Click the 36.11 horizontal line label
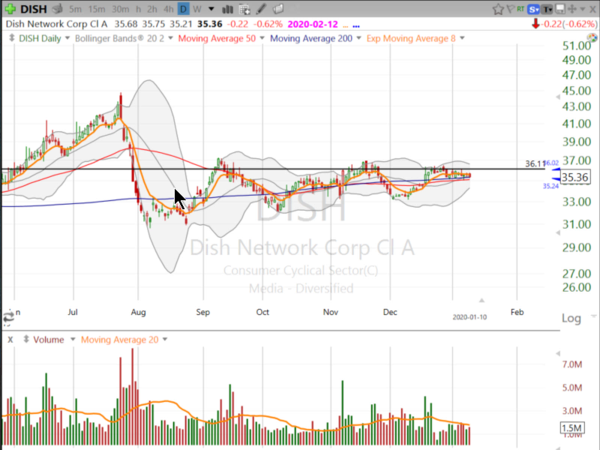The width and height of the screenshot is (600, 450). pyautogui.click(x=535, y=164)
